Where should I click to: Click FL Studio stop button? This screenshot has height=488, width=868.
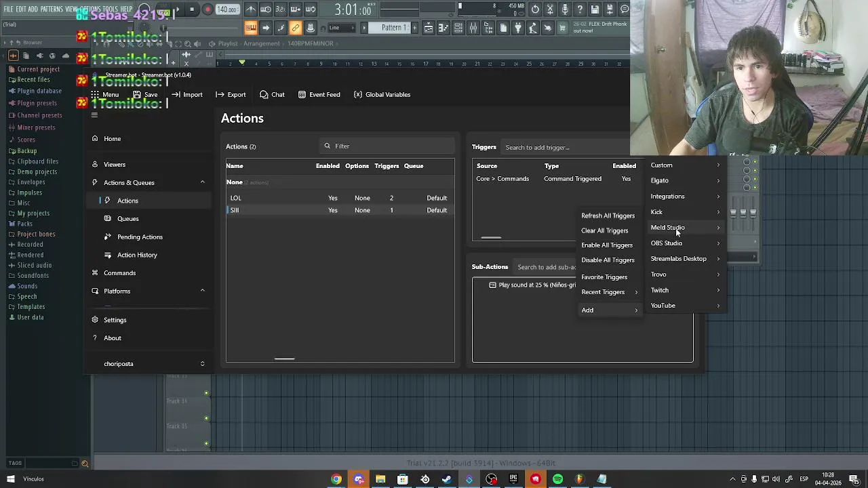tap(193, 9)
